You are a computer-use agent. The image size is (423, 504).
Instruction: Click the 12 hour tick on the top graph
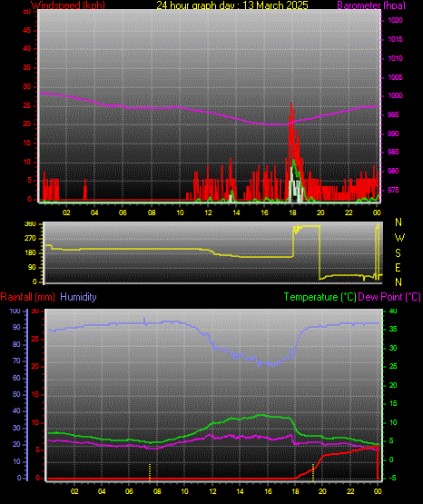pos(208,212)
